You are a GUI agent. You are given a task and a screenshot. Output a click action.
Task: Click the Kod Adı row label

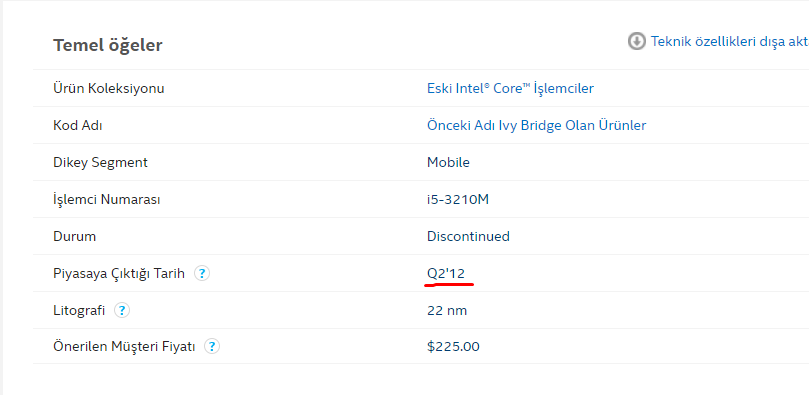pos(78,125)
